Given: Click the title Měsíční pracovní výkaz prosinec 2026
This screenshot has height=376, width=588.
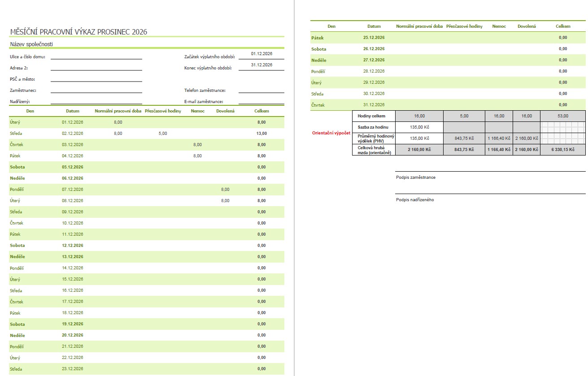Looking at the screenshot, I should click(x=78, y=32).
